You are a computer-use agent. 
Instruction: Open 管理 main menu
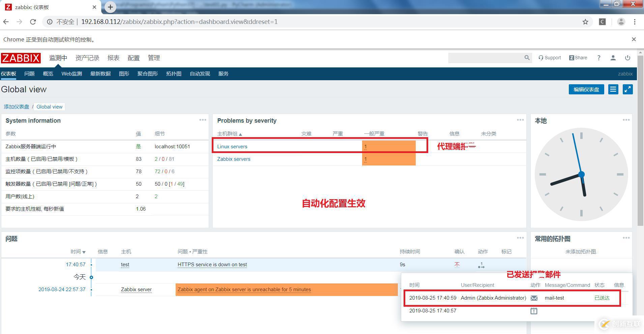tap(154, 58)
